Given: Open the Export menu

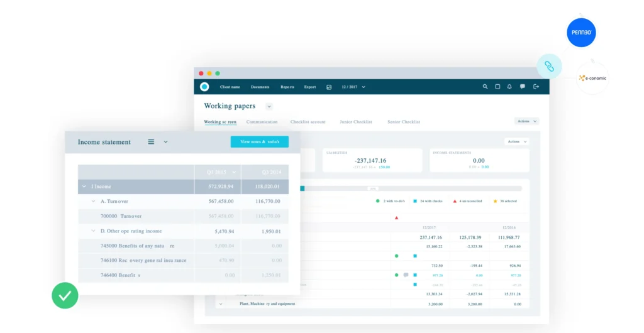Looking at the screenshot, I should [x=310, y=87].
